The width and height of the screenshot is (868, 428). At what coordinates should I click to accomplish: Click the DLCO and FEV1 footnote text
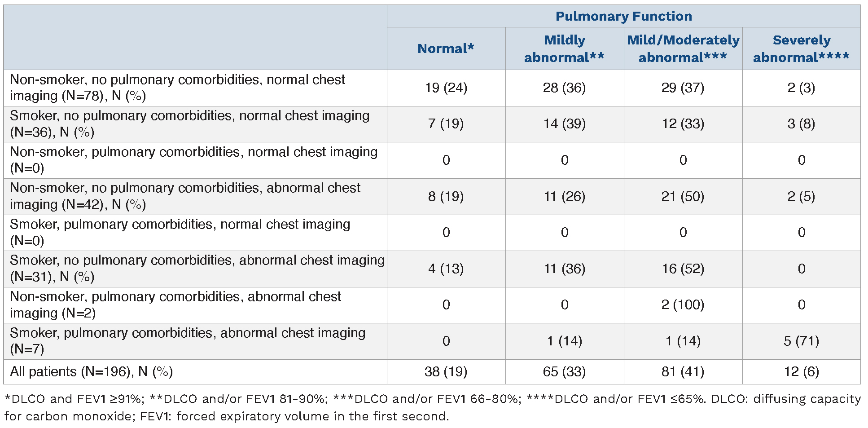pos(432,407)
